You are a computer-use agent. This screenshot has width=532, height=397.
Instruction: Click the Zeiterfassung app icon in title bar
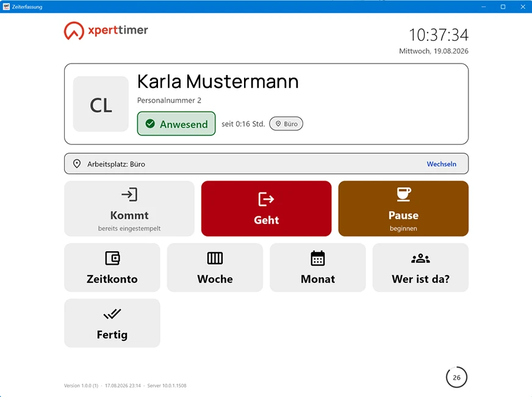6,7
